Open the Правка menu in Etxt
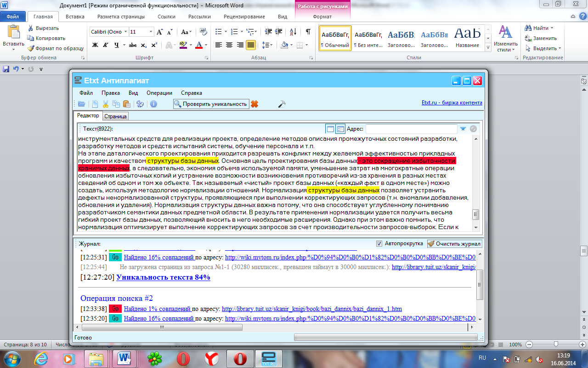The width and height of the screenshot is (588, 368). tap(110, 92)
